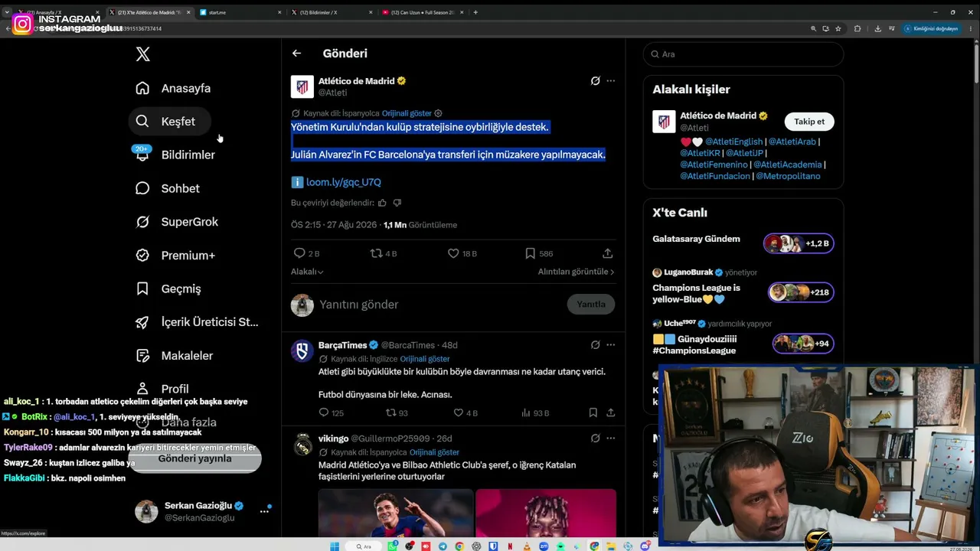This screenshot has width=980, height=551.
Task: Open WhatsApp from the taskbar
Action: pyautogui.click(x=393, y=546)
